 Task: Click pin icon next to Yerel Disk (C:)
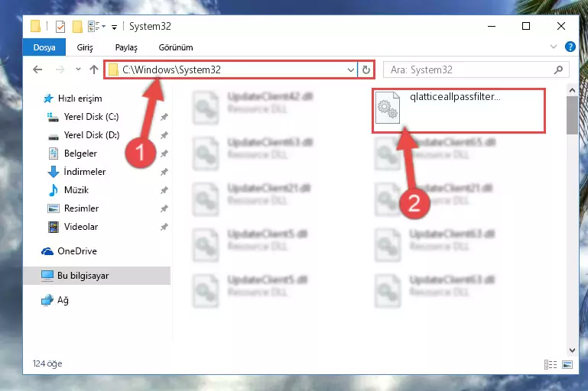pyautogui.click(x=164, y=117)
